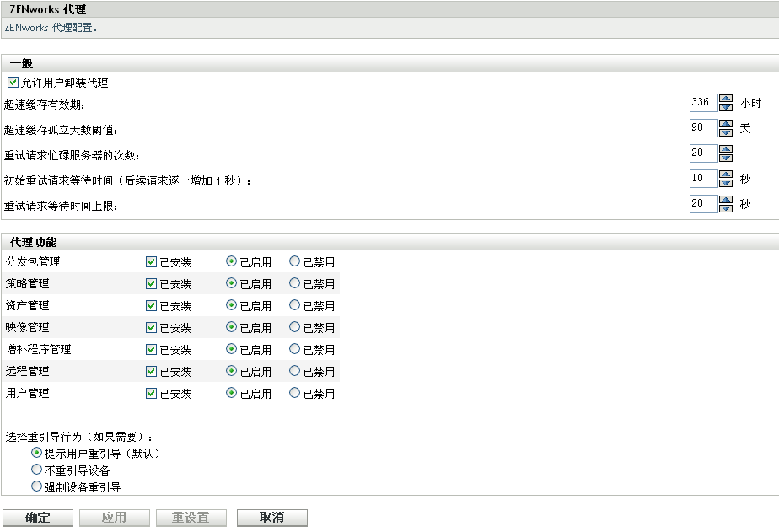The width and height of the screenshot is (779, 532).
Task: Select 已禁用 for 资产管理
Action: 294,305
